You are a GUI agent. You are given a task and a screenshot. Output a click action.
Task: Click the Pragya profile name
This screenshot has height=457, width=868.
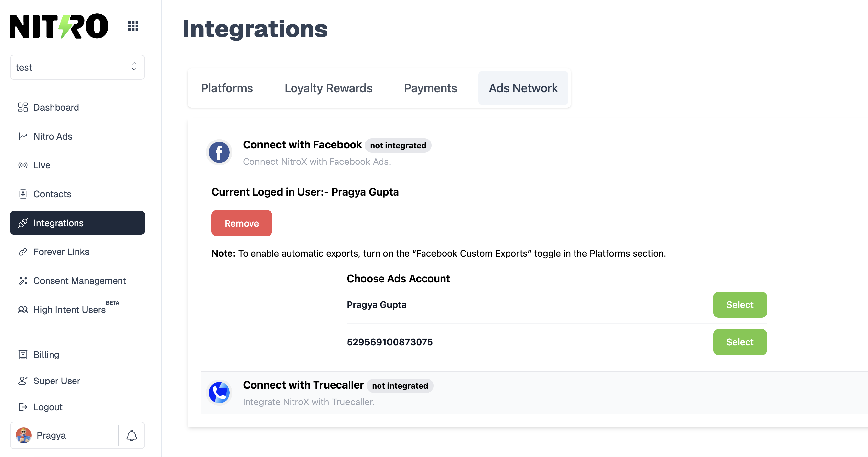[51, 435]
